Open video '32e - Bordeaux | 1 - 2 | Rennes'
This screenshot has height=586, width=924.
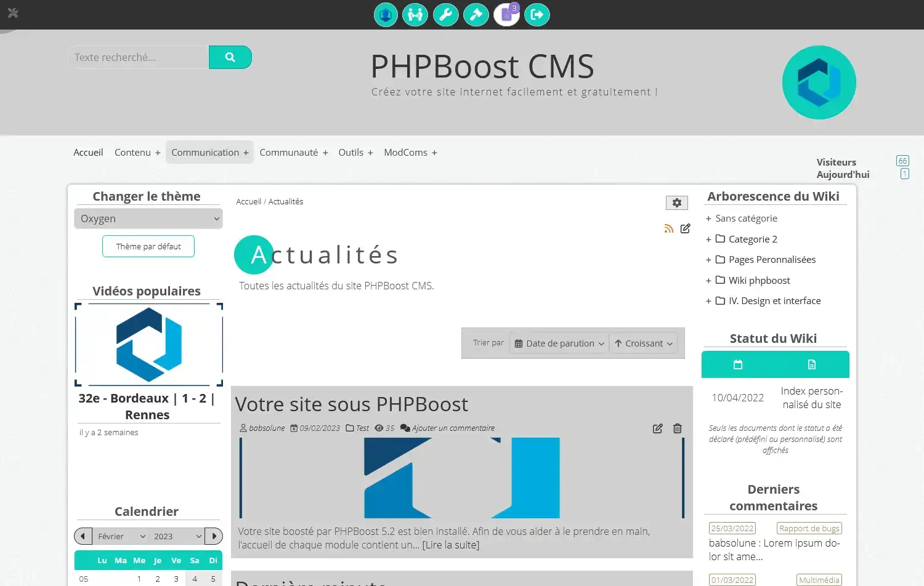pos(147,406)
